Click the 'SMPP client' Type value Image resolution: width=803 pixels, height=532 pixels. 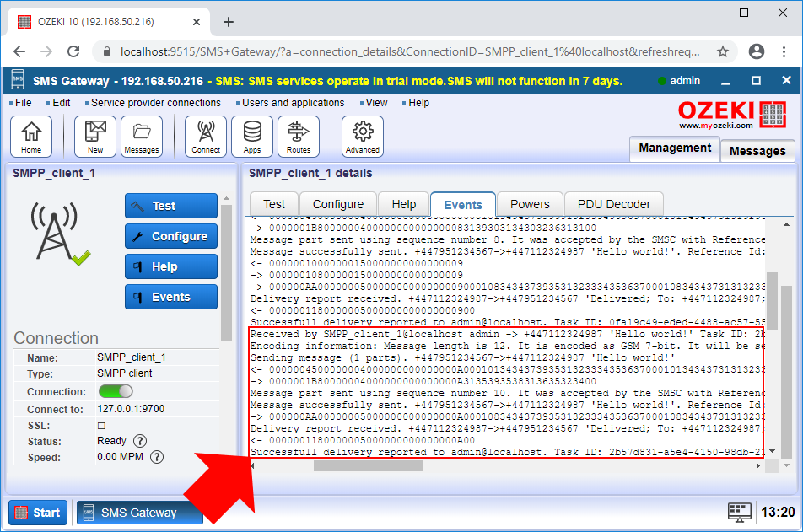(125, 373)
